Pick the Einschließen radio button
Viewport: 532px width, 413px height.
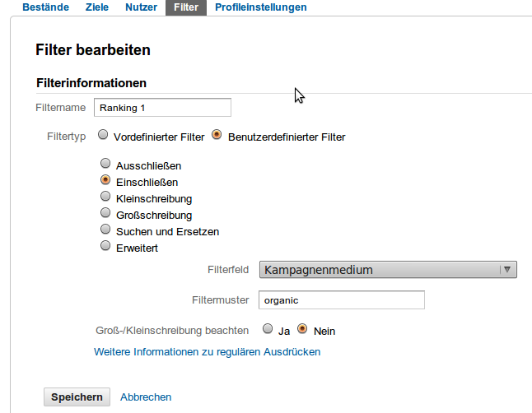coord(105,180)
